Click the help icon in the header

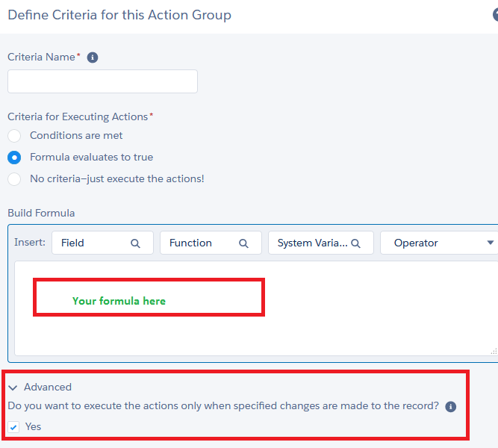494,15
